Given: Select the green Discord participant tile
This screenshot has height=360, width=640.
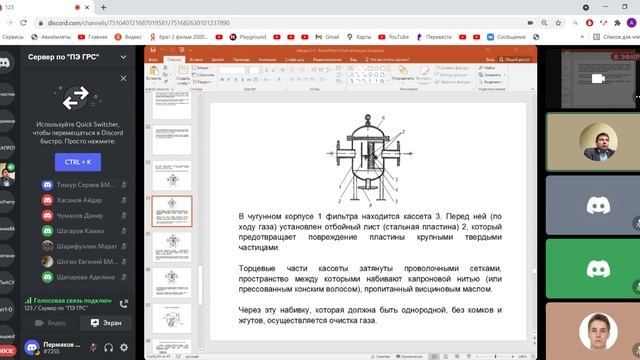Looking at the screenshot, I should click(593, 269).
